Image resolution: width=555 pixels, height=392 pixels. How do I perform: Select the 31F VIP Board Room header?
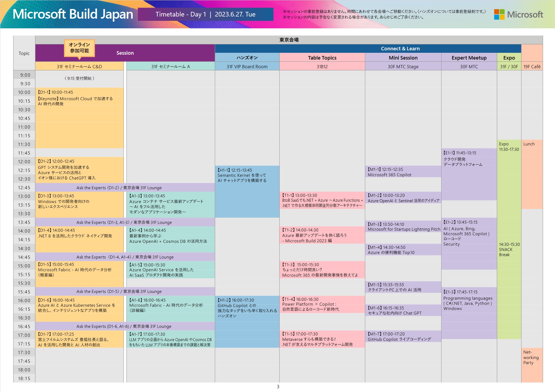pyautogui.click(x=247, y=66)
